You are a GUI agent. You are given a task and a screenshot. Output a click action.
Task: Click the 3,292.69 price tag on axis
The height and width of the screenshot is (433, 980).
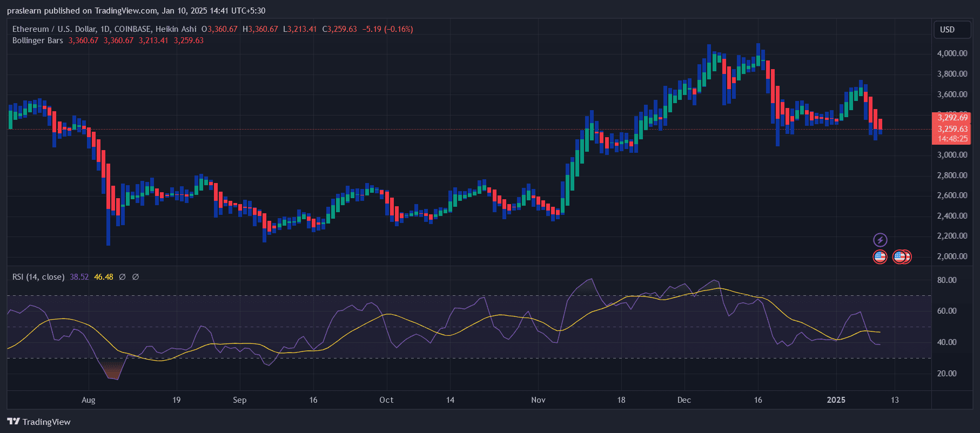(952, 118)
